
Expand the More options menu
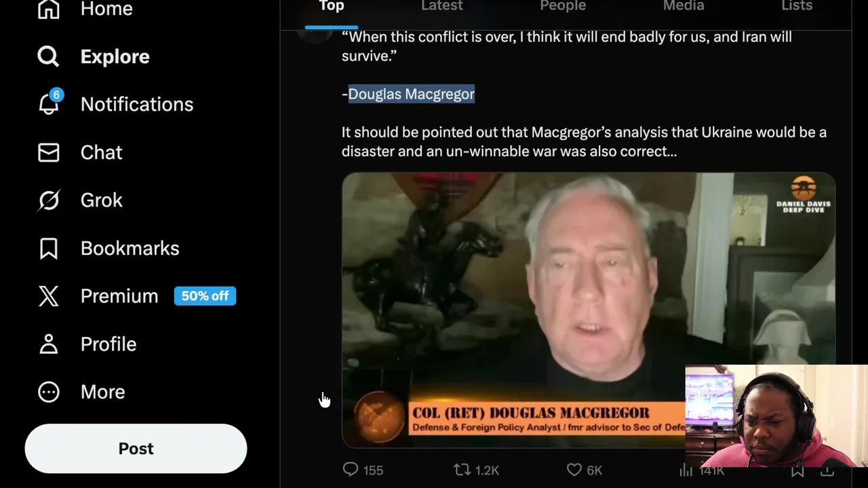(x=48, y=392)
